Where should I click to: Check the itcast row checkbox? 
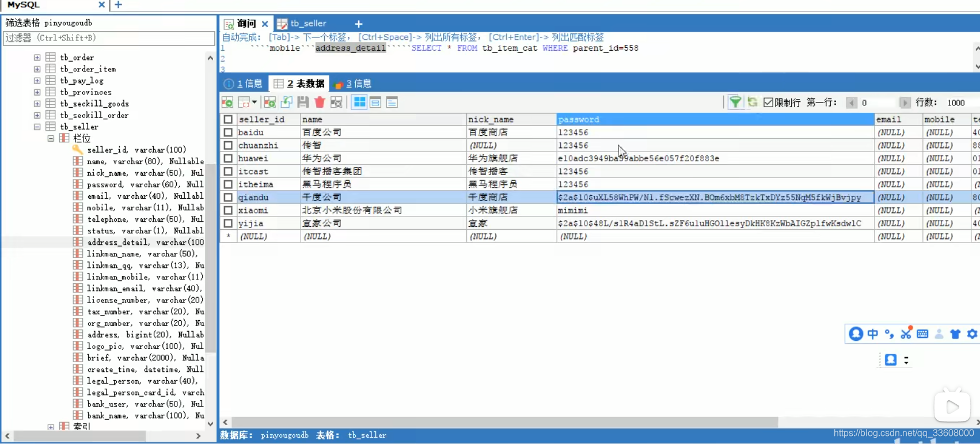point(228,171)
